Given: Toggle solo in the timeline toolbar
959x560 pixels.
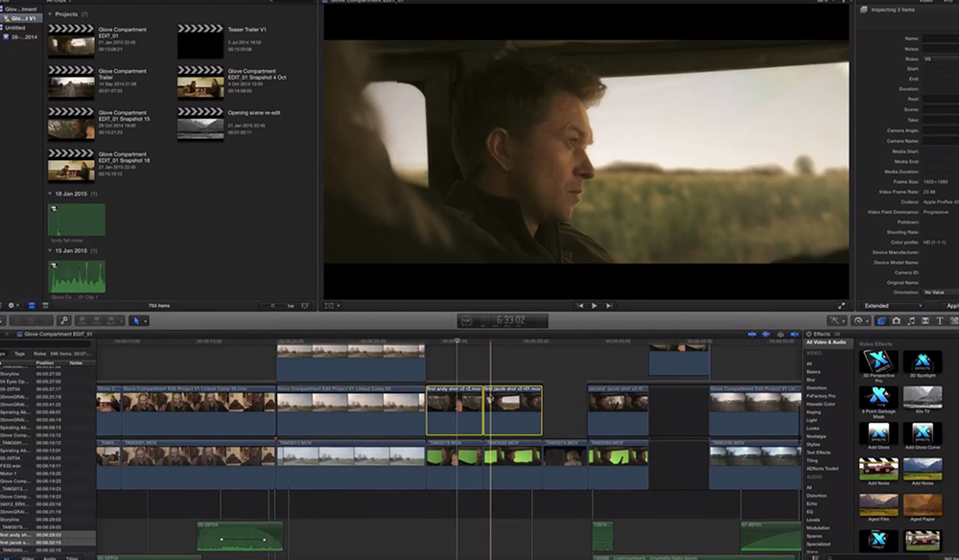Looking at the screenshot, I should coord(781,334).
